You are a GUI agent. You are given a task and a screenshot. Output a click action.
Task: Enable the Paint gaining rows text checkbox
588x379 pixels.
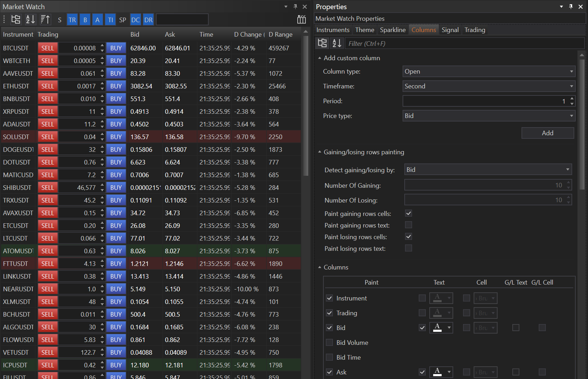pos(409,225)
